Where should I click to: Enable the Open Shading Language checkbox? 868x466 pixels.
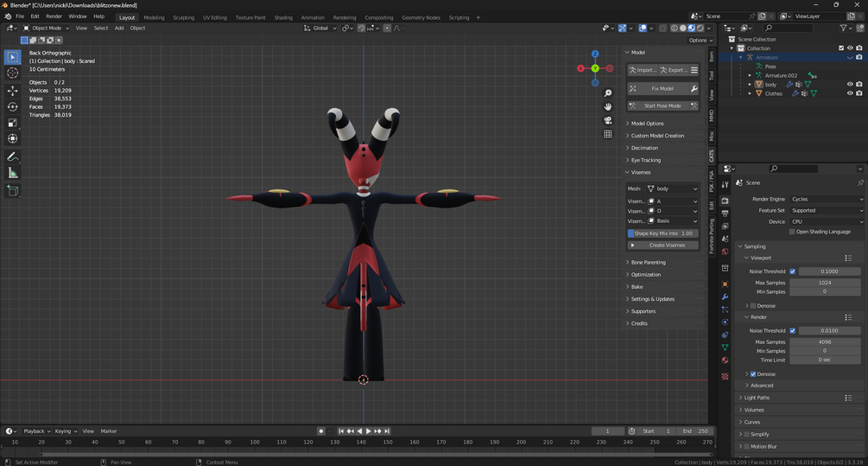tap(792, 232)
